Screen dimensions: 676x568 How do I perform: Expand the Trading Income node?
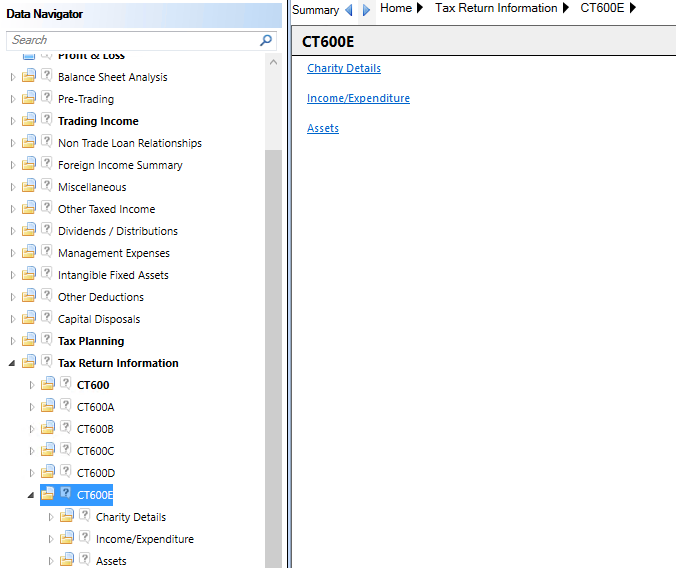(13, 121)
